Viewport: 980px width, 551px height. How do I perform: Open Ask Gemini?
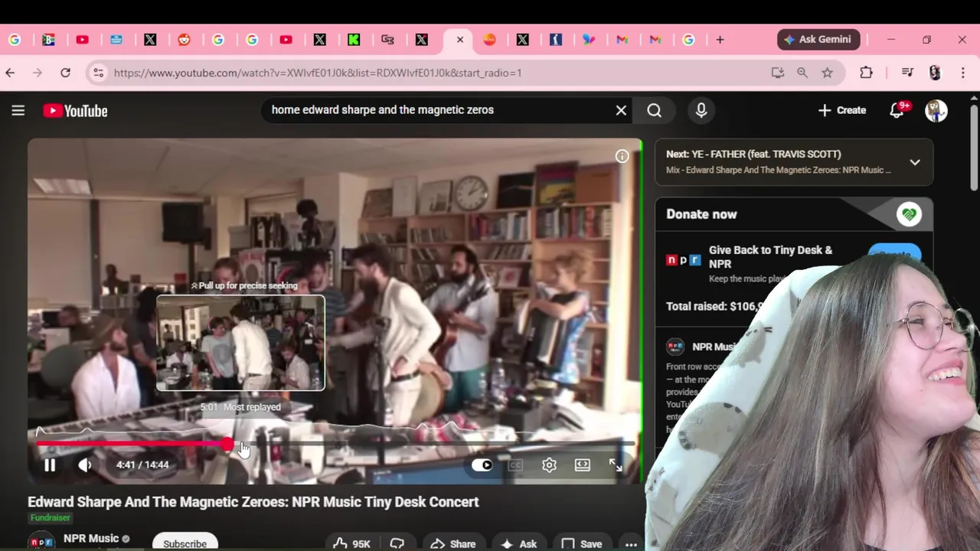click(818, 40)
